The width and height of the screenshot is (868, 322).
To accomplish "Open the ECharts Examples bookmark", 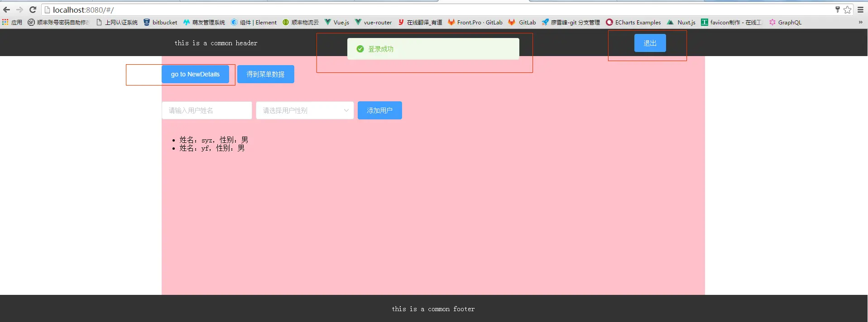I will [633, 22].
